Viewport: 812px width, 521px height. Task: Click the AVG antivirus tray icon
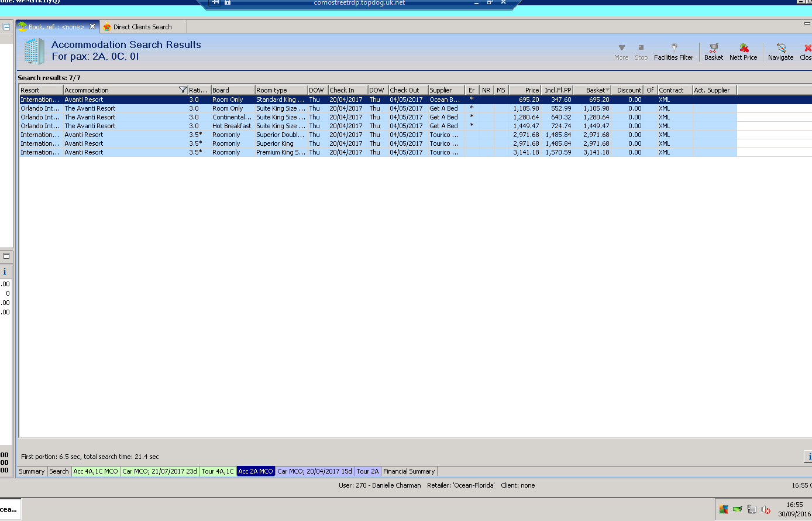coord(724,509)
